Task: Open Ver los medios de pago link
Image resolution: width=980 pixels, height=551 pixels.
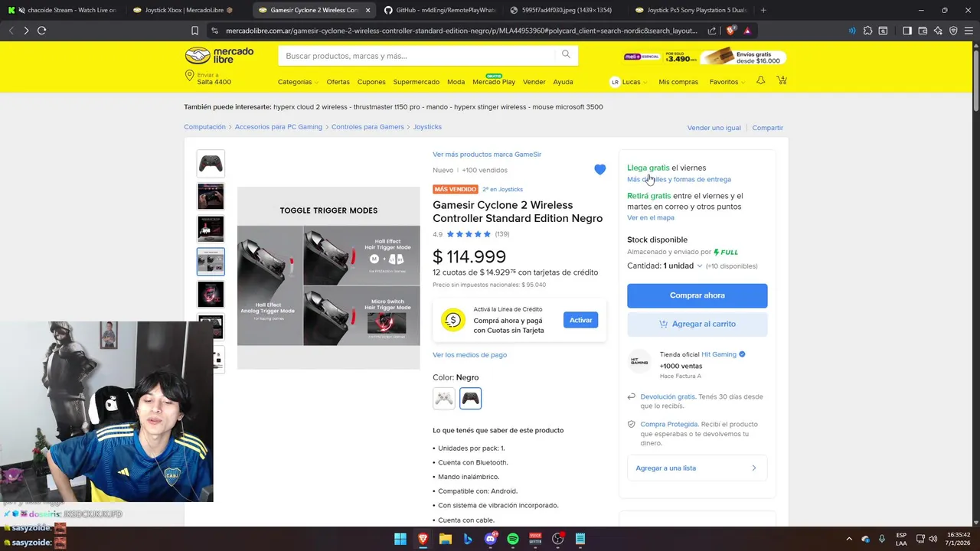Action: point(469,354)
